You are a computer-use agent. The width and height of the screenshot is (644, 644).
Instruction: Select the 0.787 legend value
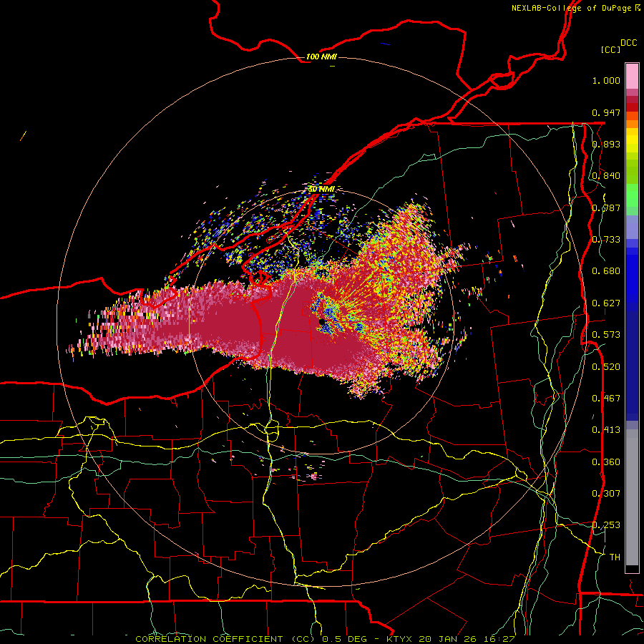(x=606, y=208)
